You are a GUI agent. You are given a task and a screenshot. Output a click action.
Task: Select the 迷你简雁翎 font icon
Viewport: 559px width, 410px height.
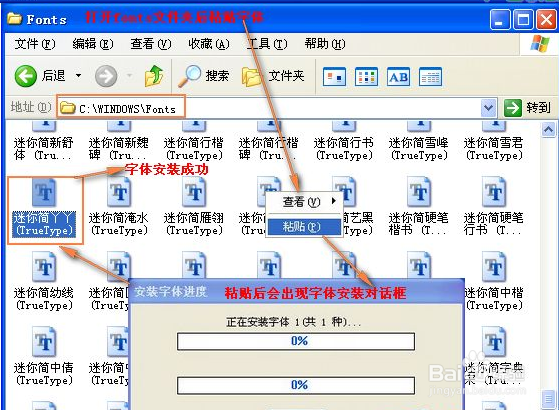(x=194, y=193)
